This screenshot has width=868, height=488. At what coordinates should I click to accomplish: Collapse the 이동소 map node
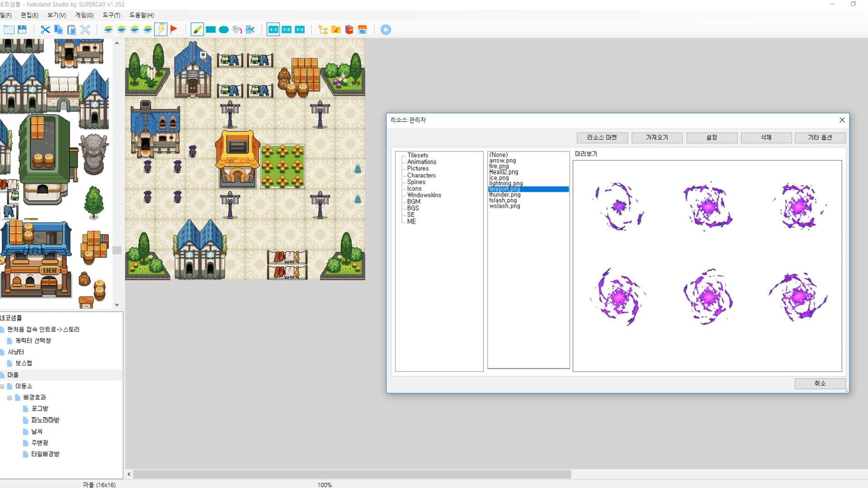(x=2, y=386)
